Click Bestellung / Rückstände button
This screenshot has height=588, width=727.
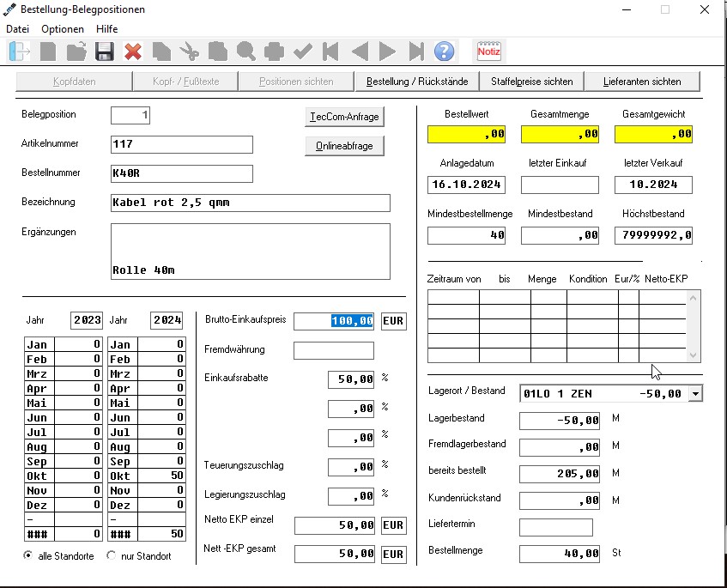417,82
